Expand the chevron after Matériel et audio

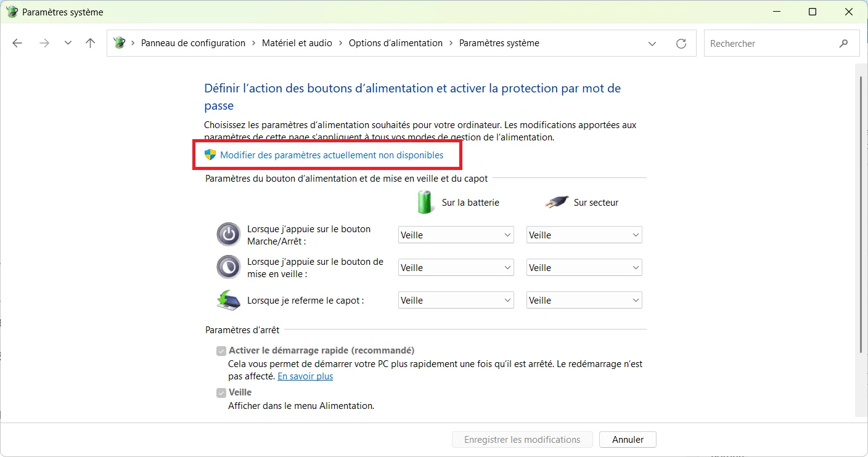pos(341,43)
